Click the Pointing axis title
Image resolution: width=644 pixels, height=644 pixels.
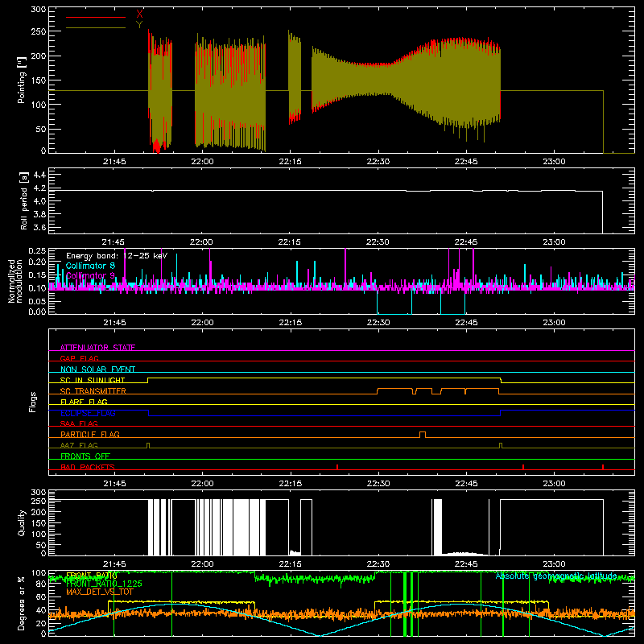coord(22,80)
